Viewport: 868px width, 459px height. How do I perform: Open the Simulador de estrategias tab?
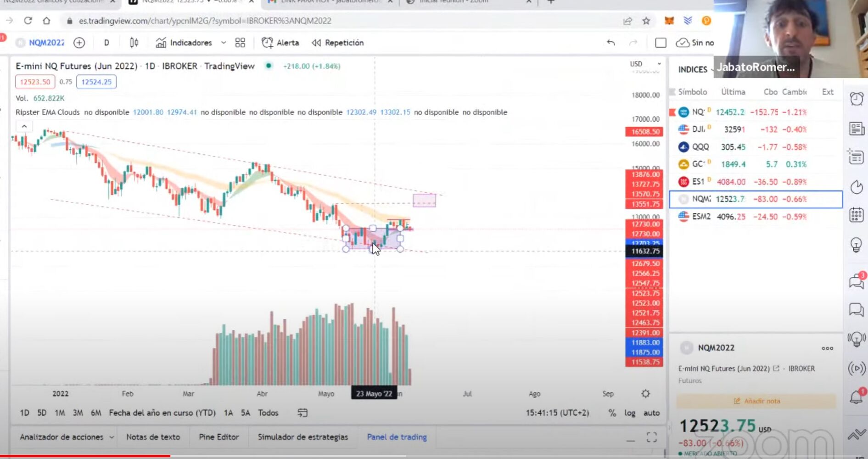(303, 437)
